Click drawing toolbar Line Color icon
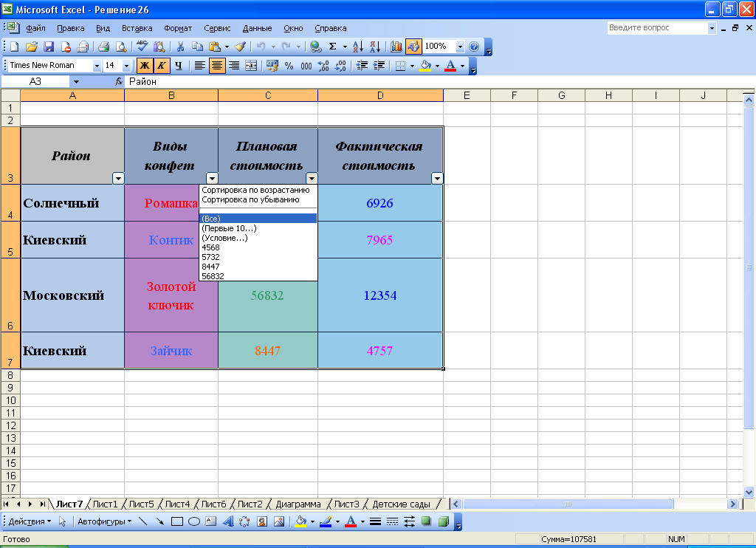756x548 pixels. click(326, 521)
